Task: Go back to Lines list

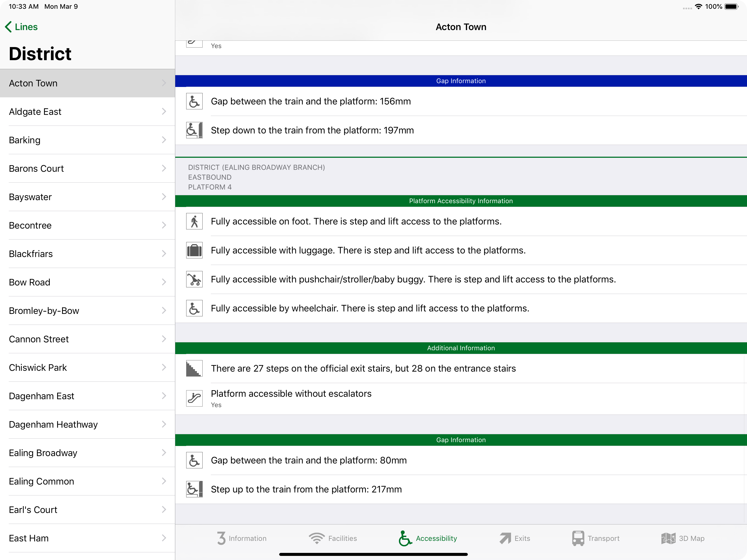Action: point(21,27)
